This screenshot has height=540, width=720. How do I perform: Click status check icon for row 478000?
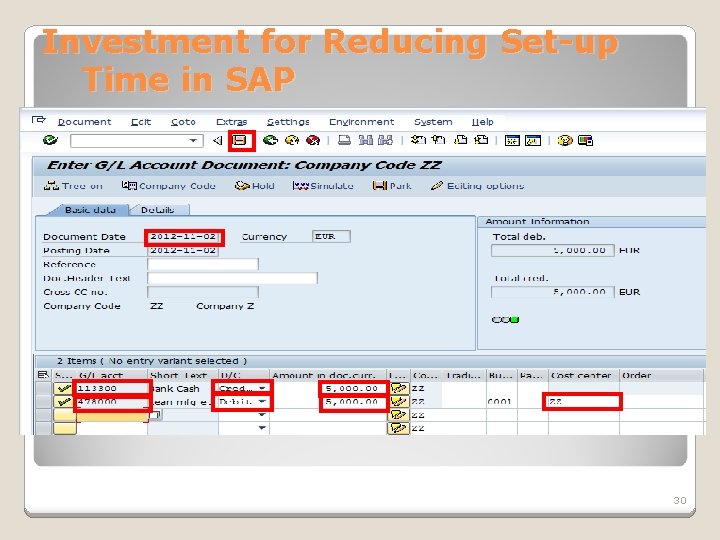(64, 402)
